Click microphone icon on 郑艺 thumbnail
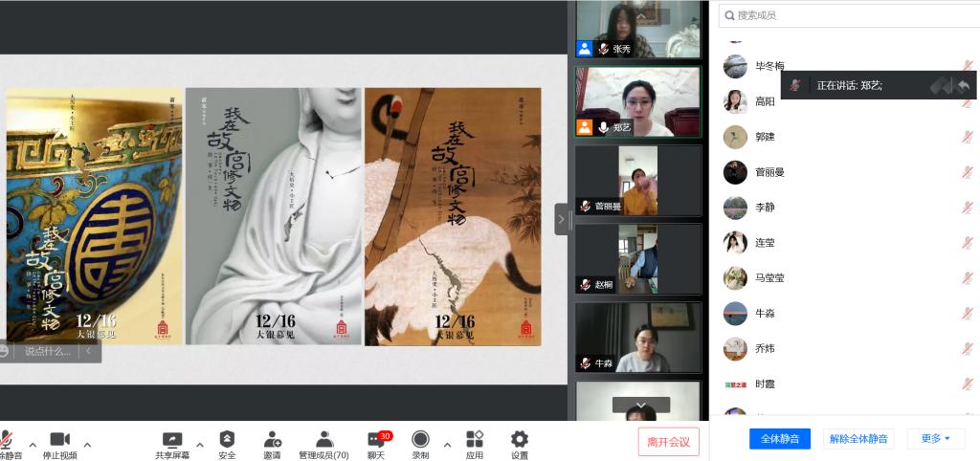This screenshot has width=980, height=461. (603, 127)
